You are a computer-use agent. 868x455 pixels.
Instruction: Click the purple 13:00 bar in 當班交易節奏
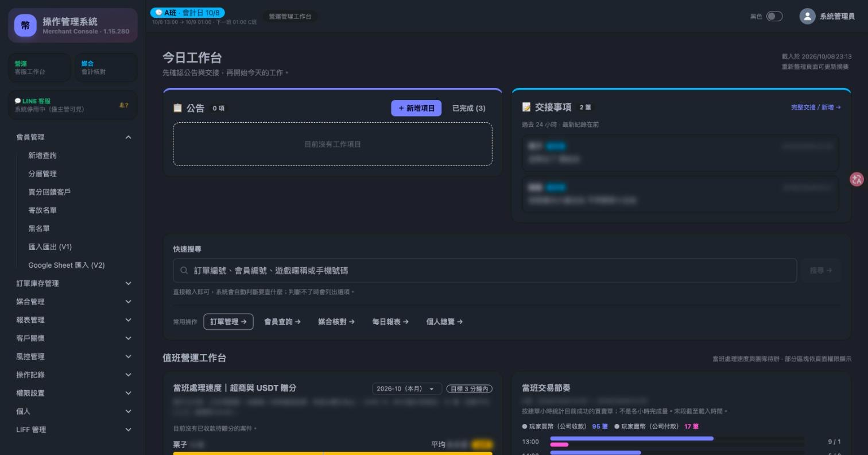tap(631, 438)
